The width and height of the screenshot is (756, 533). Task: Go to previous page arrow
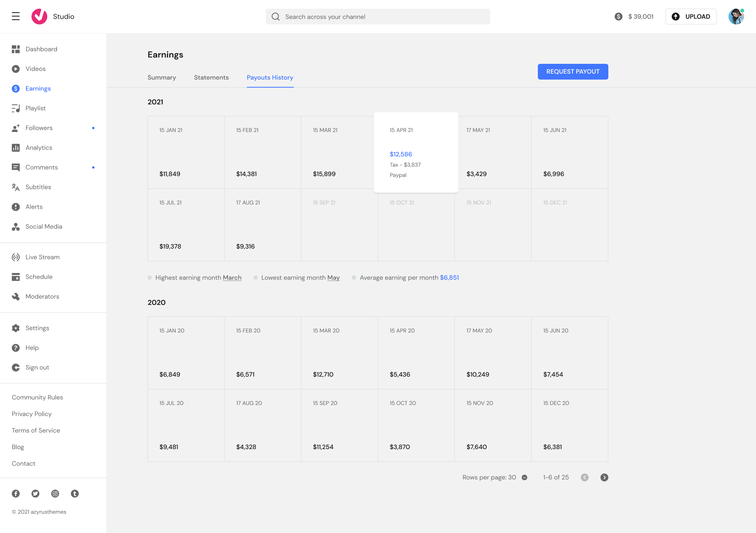tap(585, 477)
